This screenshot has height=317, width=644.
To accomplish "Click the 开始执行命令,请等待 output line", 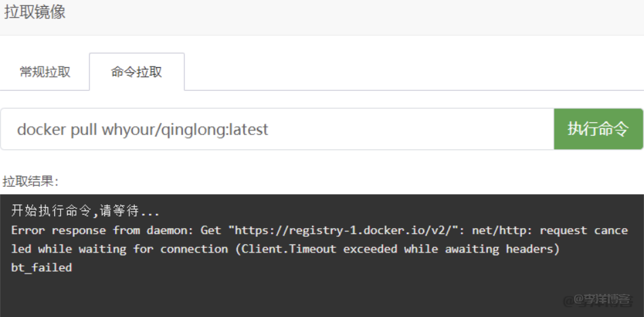I will pyautogui.click(x=85, y=211).
